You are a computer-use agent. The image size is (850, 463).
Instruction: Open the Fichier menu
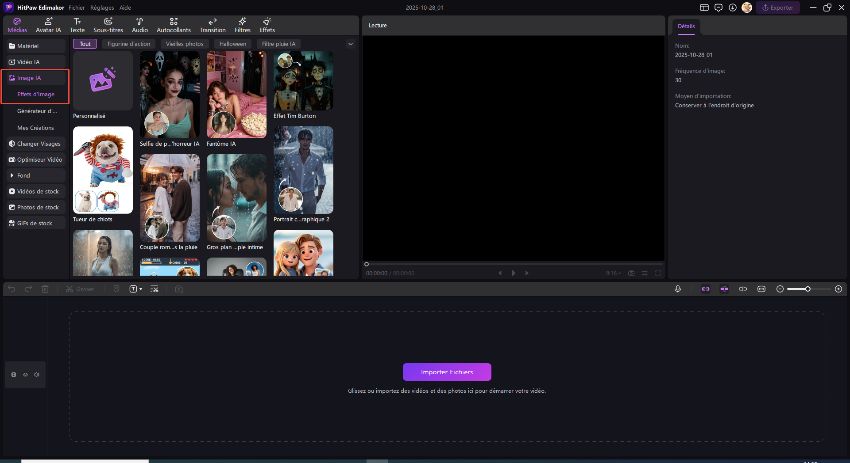[x=76, y=8]
